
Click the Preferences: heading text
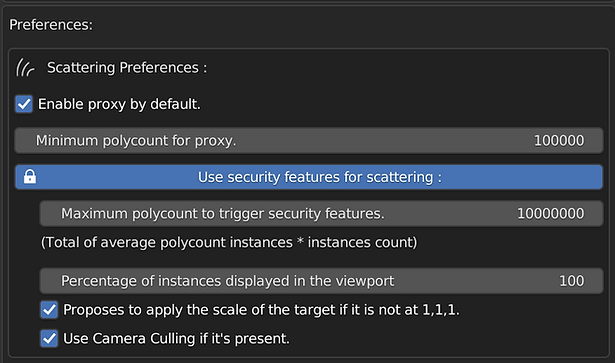(x=51, y=25)
